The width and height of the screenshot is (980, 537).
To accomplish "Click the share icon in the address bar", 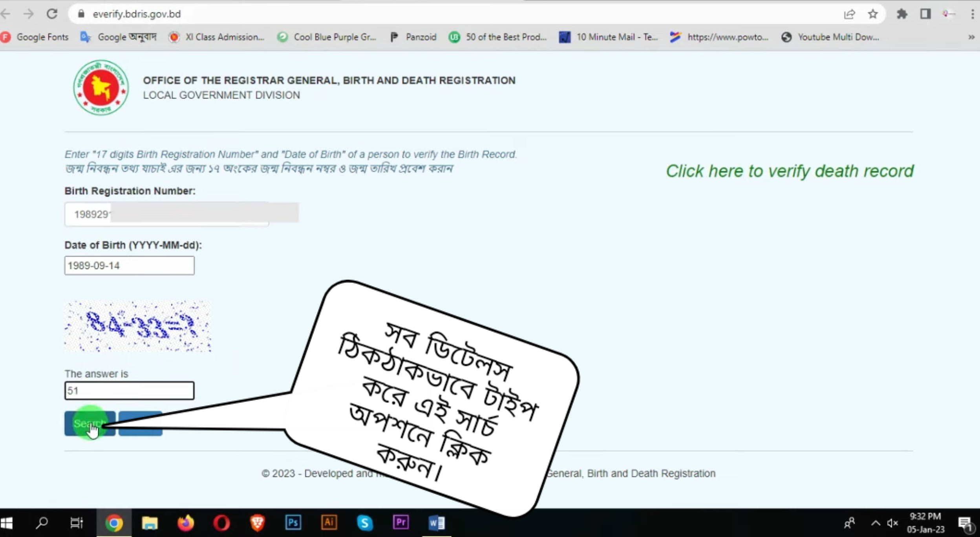I will (850, 14).
